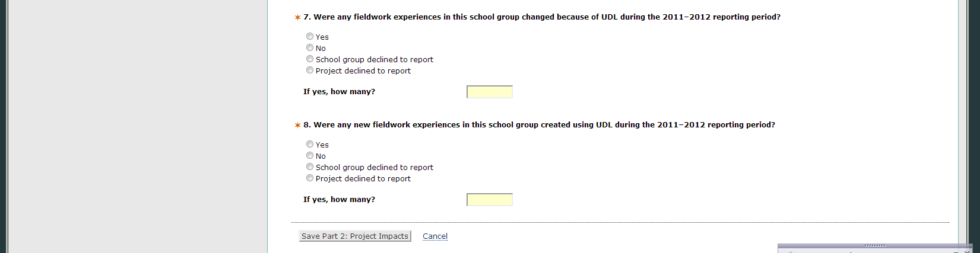
Task: Click the drag grip on the bottom panel
Action: point(875,245)
